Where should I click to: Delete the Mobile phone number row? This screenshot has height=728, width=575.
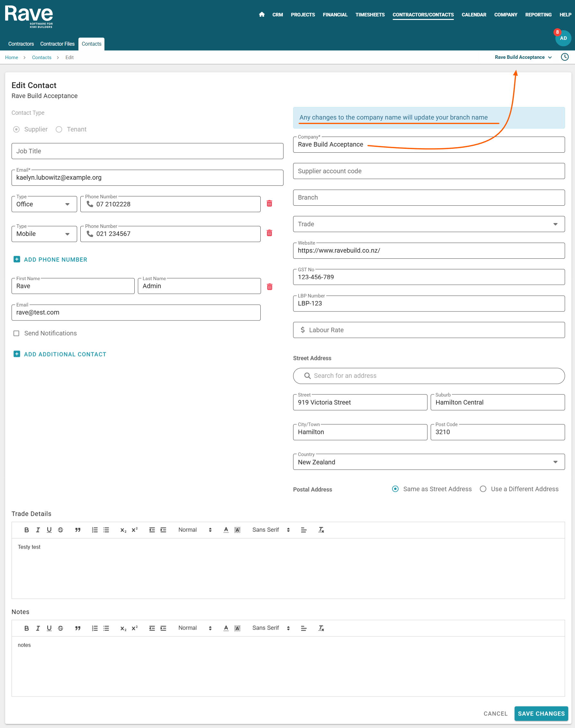269,233
